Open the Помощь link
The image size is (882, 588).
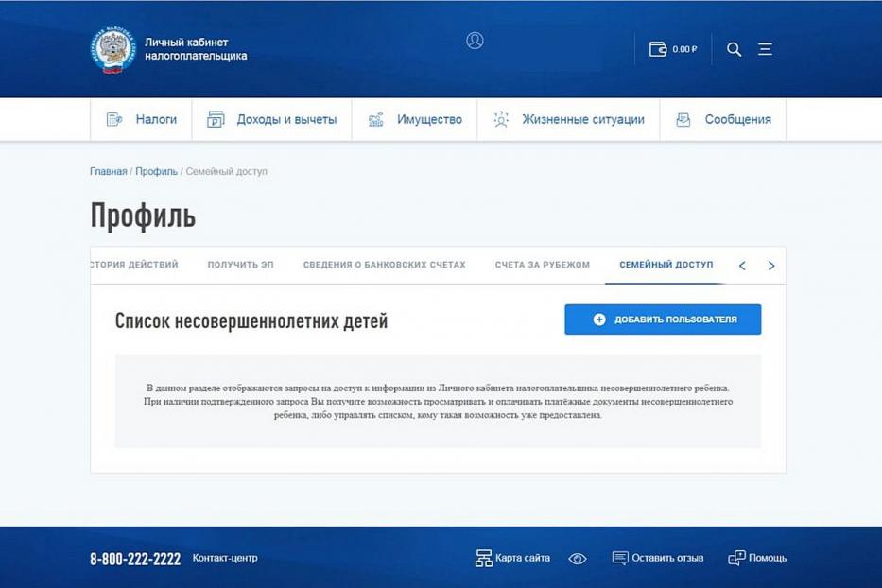(768, 558)
